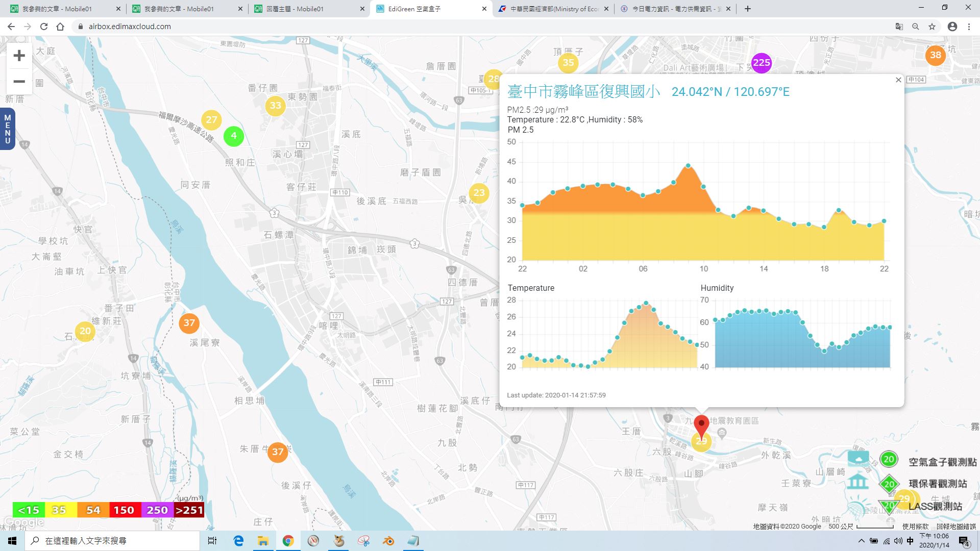Bookmark this page with star icon
Screen dimensions: 980x551
932,27
